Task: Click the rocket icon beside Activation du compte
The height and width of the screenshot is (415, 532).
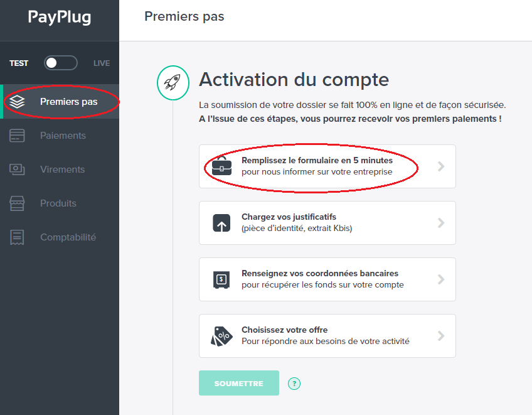Action: point(173,83)
